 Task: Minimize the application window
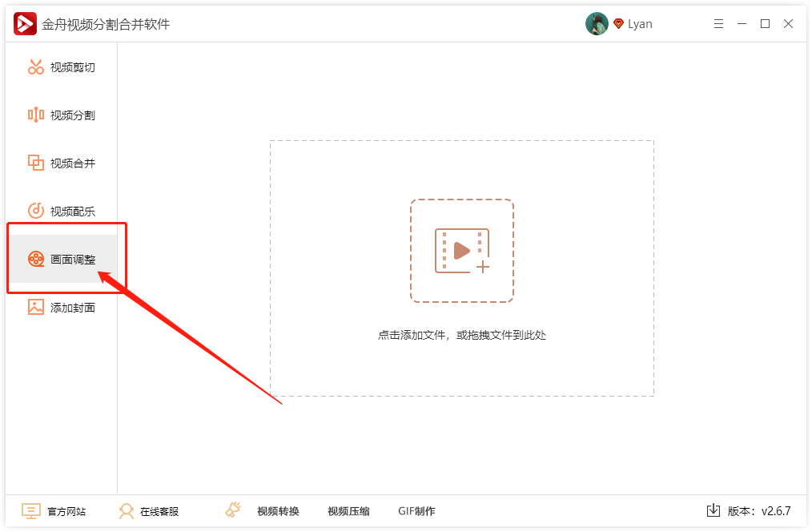[742, 24]
